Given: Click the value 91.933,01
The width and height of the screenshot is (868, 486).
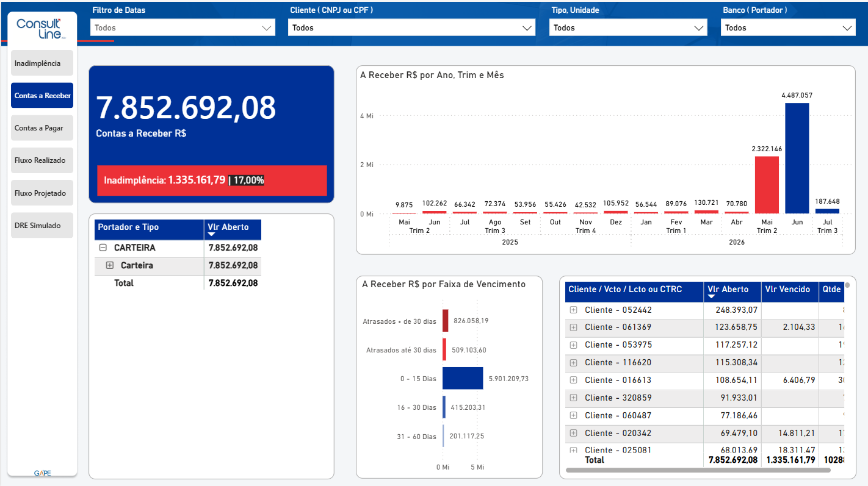Looking at the screenshot, I should pos(739,398).
